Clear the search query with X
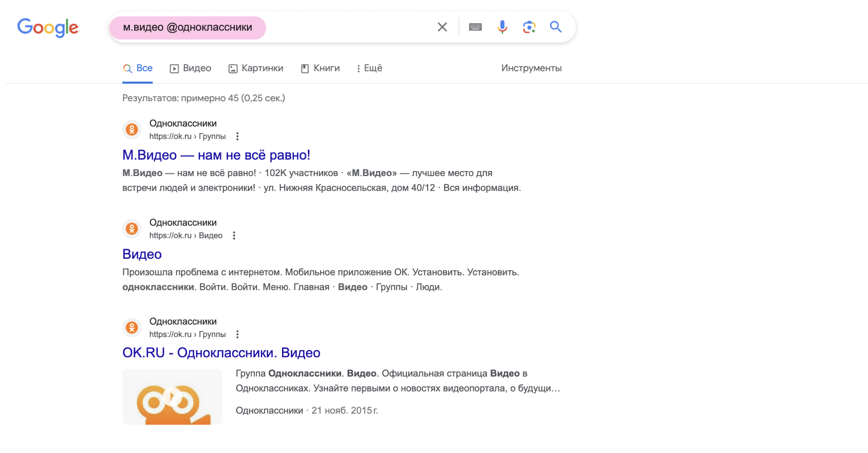868x453 pixels. (x=442, y=27)
